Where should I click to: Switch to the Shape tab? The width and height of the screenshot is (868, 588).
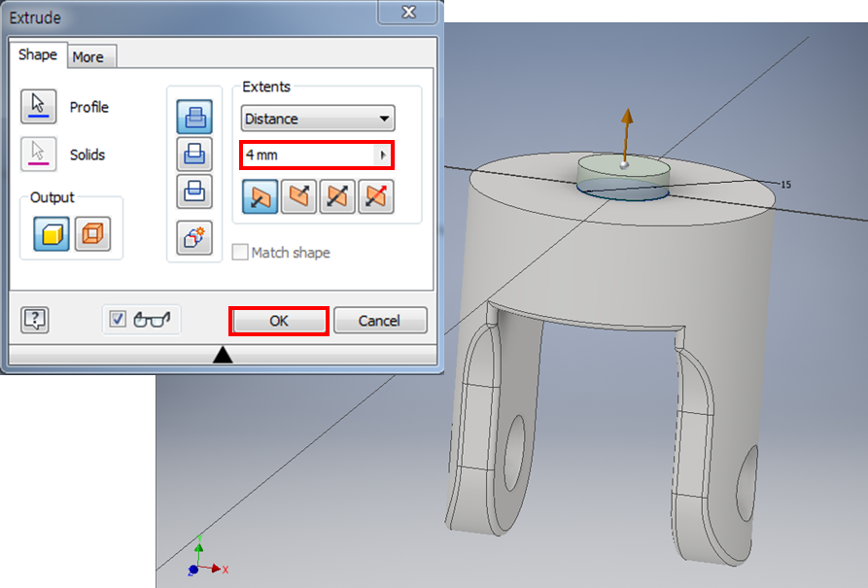tap(38, 54)
